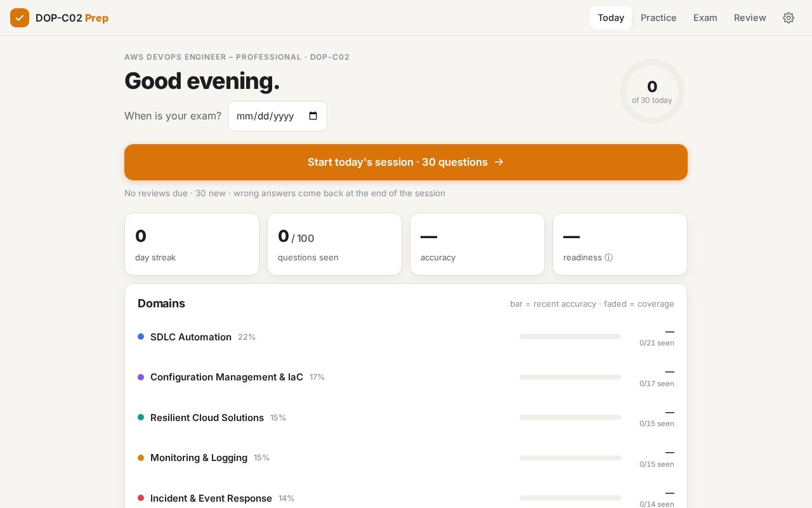Open the Practice tab
The height and width of the screenshot is (508, 812).
658,18
